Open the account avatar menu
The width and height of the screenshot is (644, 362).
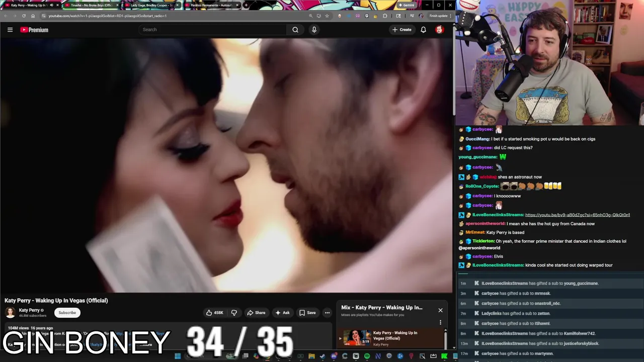pos(439,30)
